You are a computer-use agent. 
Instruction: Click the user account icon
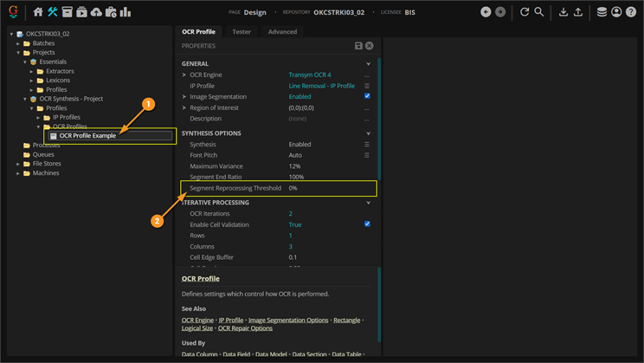(x=616, y=12)
